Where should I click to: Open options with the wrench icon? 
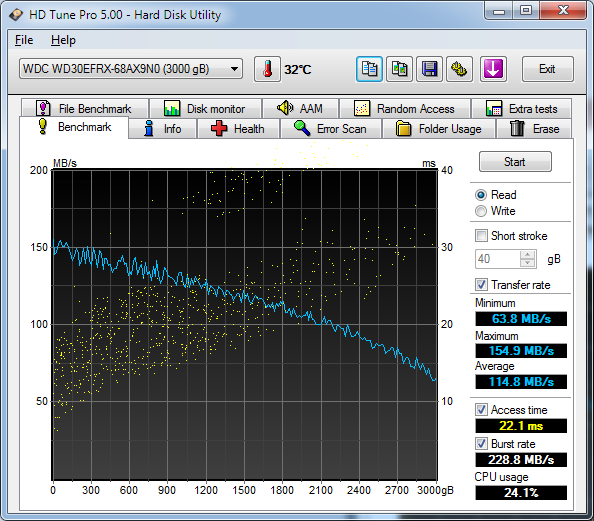(x=459, y=69)
